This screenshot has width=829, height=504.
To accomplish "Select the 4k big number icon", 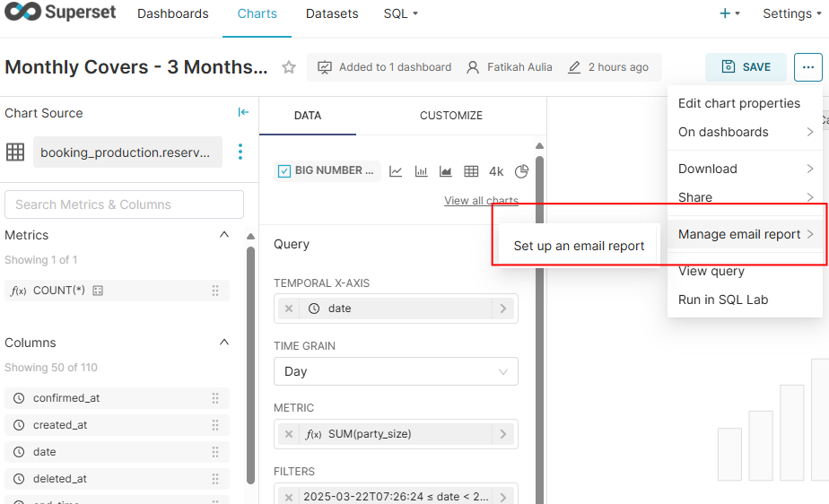I will 496,171.
